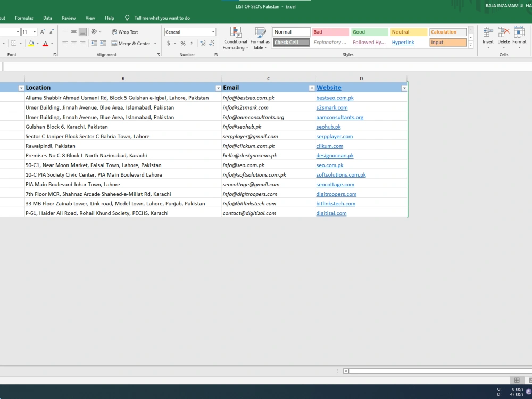532x399 pixels.
Task: Apply accounting dollar number format
Action: (x=169, y=43)
